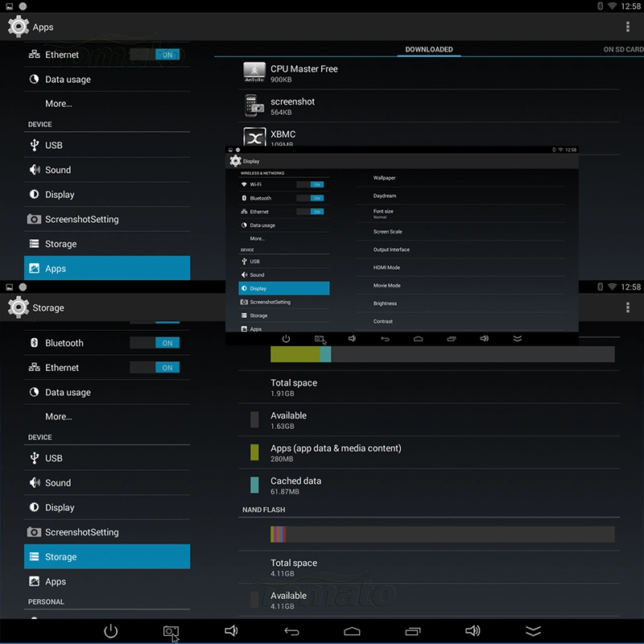Click the Bluetooth status icon in the top status bar
The width and height of the screenshot is (644, 644).
pyautogui.click(x=600, y=6)
